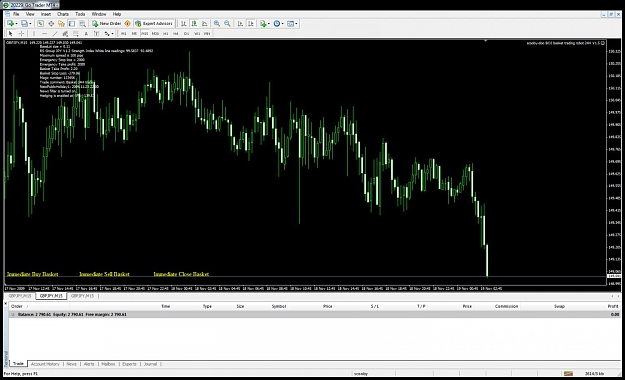
Task: Toggle the Navigator panel icon
Action: point(61,24)
